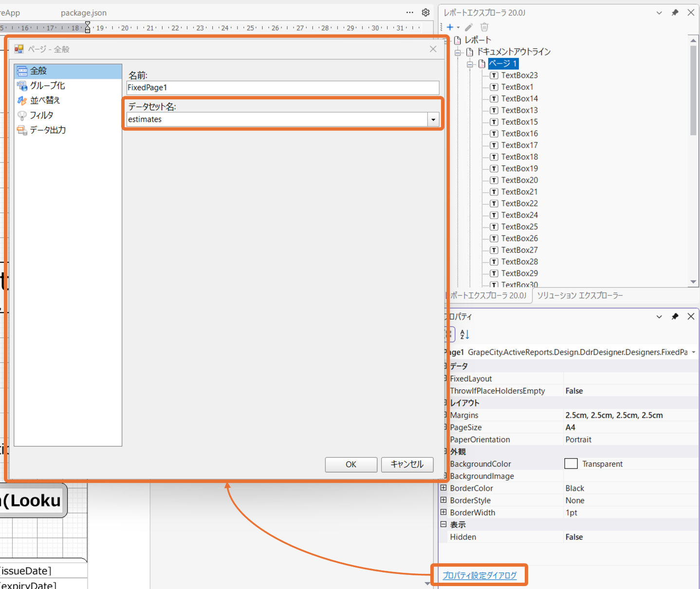The height and width of the screenshot is (589, 700).
Task: Select the ThrowIfPlaceHoldersEmpty False value
Action: click(631, 391)
